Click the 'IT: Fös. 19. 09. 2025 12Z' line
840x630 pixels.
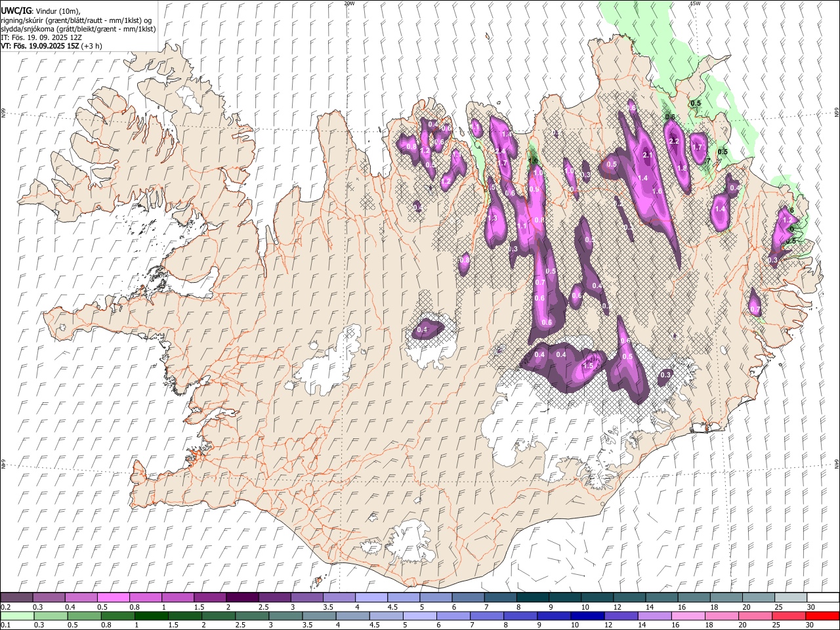click(41, 37)
